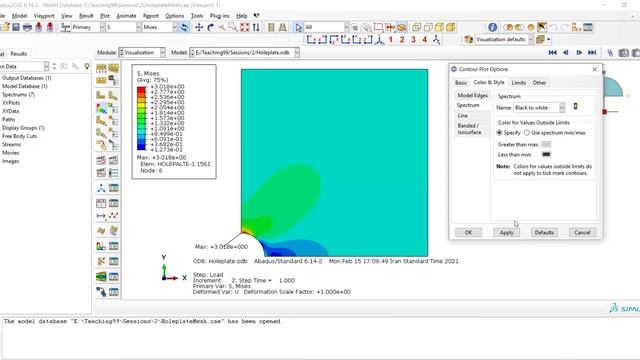The width and height of the screenshot is (640, 360).
Task: Select the Specify radio button
Action: [499, 133]
